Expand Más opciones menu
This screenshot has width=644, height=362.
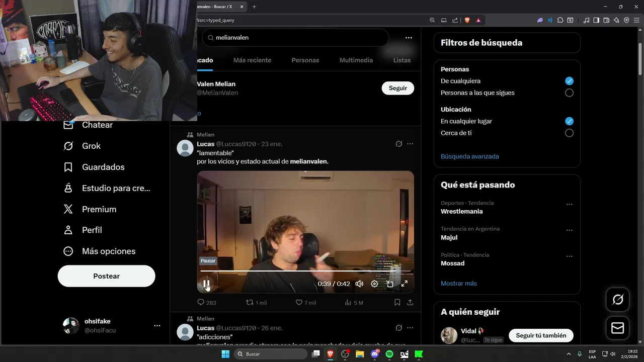pyautogui.click(x=99, y=251)
